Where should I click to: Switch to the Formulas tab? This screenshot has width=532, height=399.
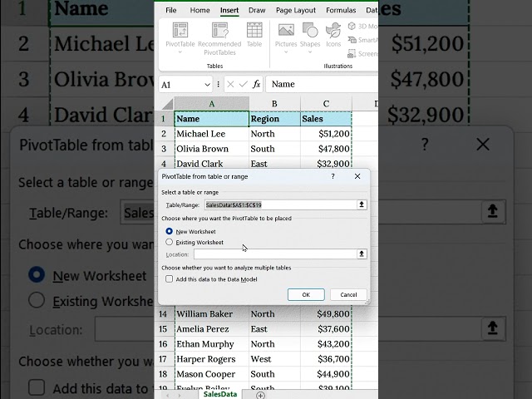341,10
